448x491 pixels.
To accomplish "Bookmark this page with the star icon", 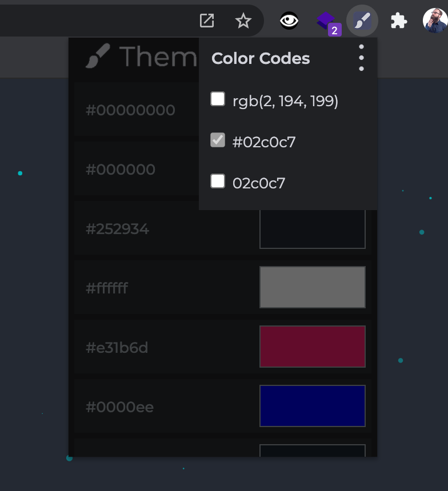I will [243, 21].
